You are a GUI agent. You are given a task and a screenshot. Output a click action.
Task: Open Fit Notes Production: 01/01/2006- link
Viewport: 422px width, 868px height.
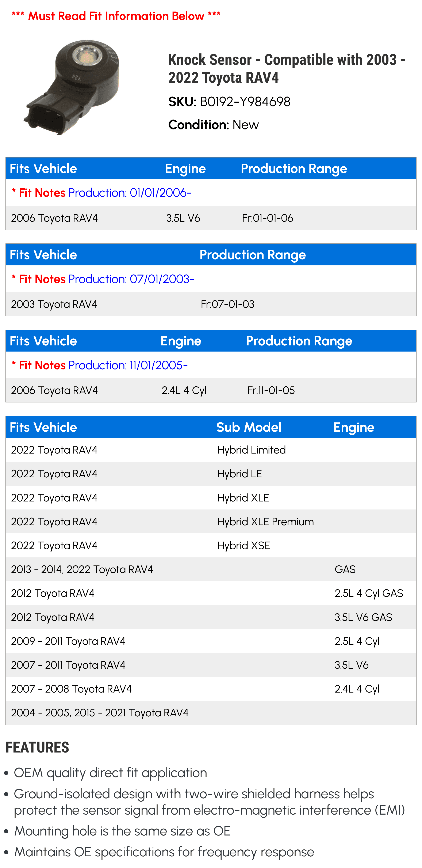(101, 193)
